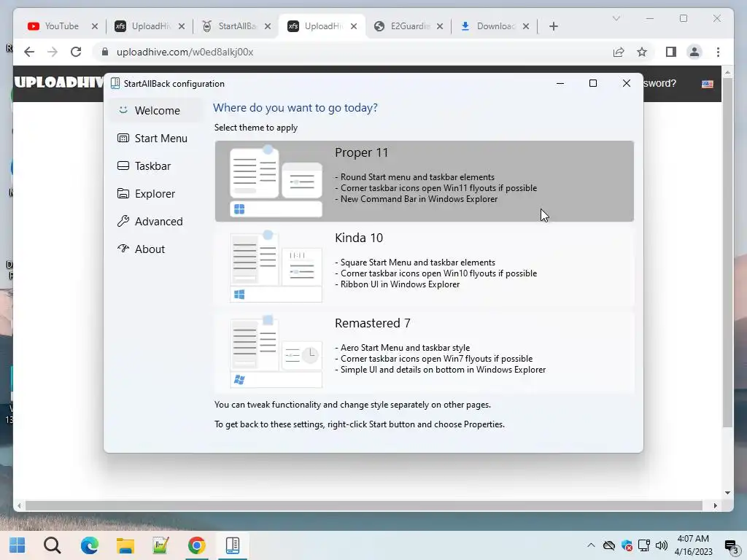Open the Advanced settings page
The image size is (747, 560).
coord(155,222)
